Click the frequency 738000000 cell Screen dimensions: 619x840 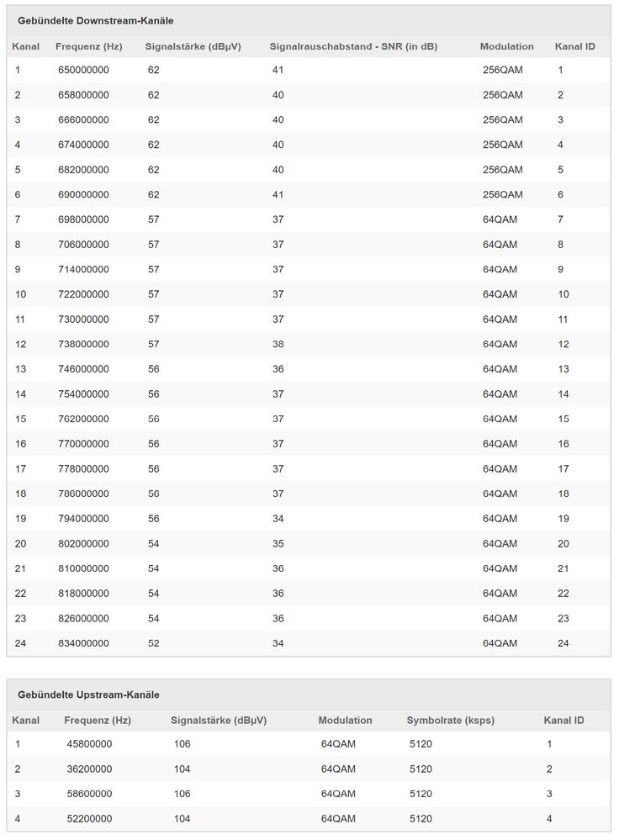click(x=83, y=344)
